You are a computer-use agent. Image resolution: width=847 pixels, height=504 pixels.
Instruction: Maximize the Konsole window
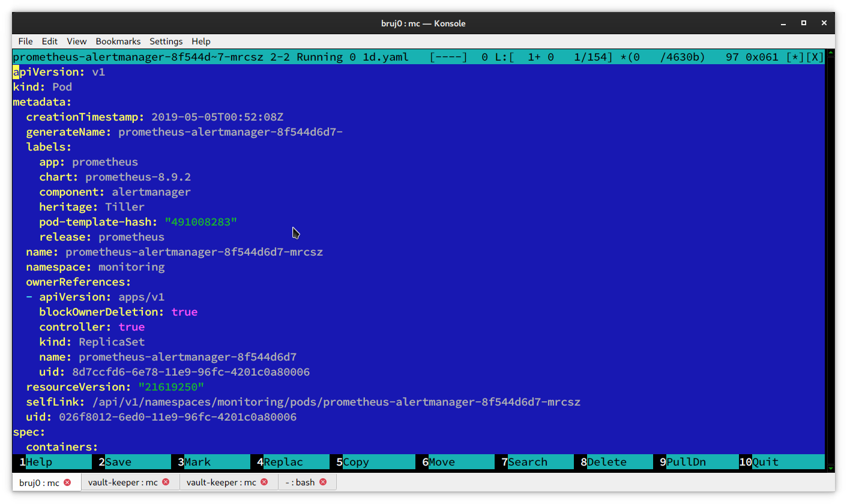(x=804, y=23)
